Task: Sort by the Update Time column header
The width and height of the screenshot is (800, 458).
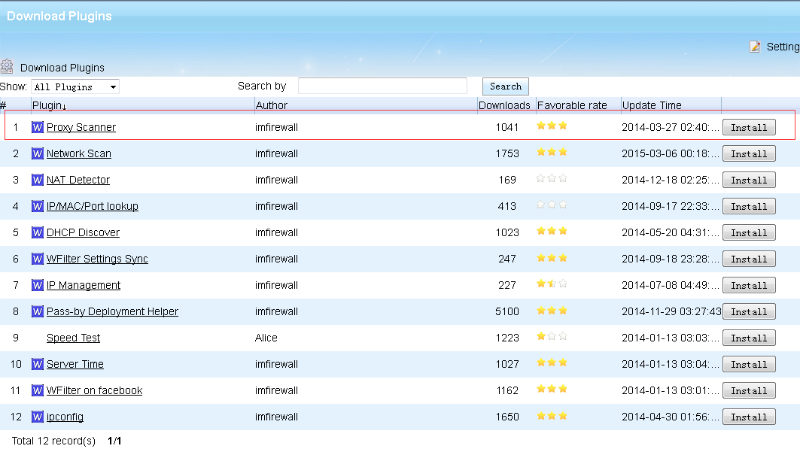Action: tap(652, 106)
